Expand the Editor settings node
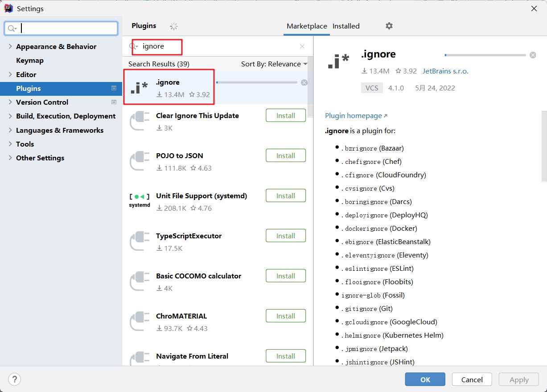Screen dimensions: 547x392 [10, 74]
